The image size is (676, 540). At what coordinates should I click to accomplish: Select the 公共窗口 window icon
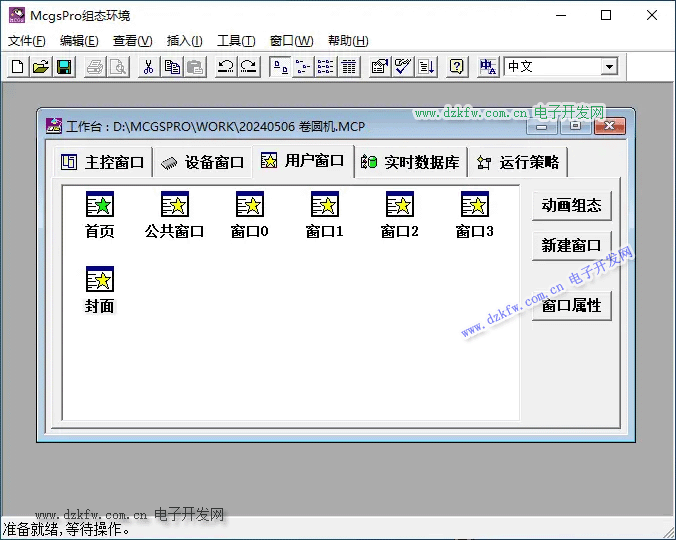tap(174, 205)
